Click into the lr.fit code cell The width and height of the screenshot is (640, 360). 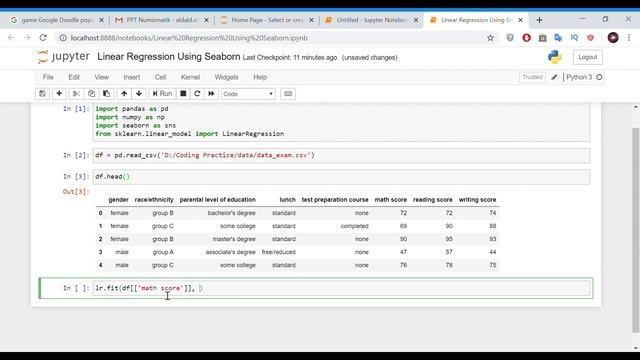(x=342, y=288)
